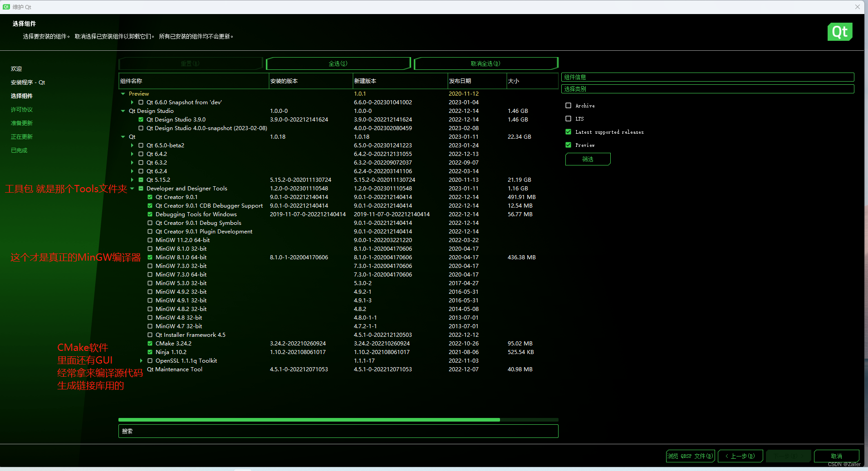
Task: Check the Archive category checkbox
Action: pyautogui.click(x=568, y=106)
